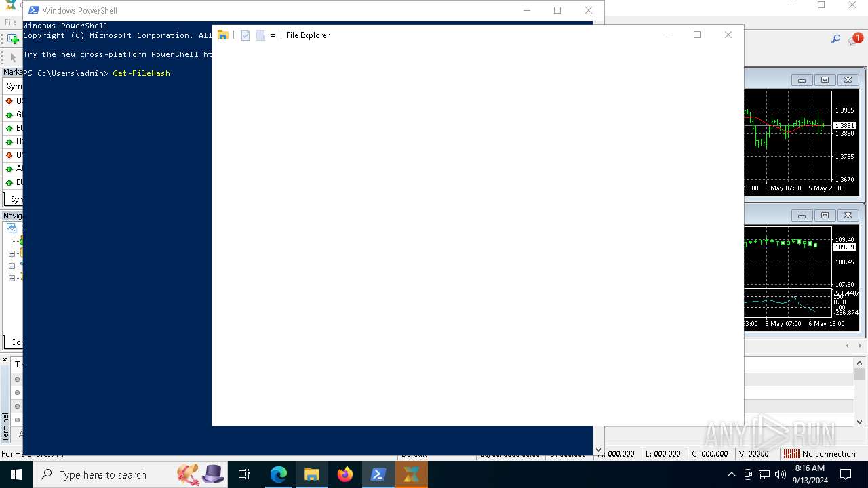Viewport: 868px width, 488px height.
Task: Click the search magnifier icon in trading platform
Action: point(835,39)
